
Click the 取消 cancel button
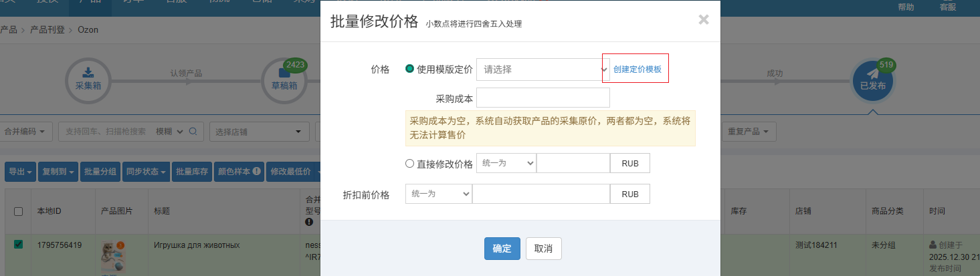pos(543,249)
